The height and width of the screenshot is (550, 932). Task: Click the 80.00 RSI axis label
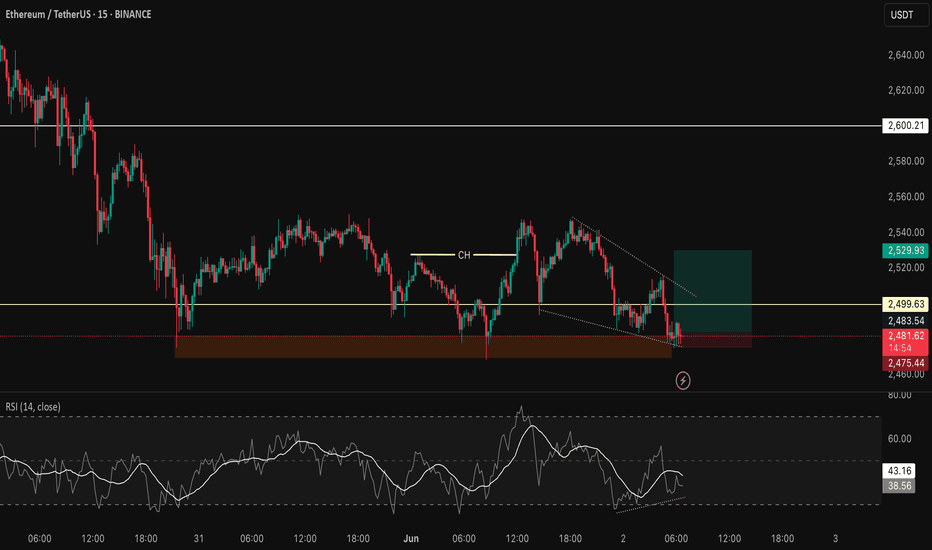click(x=899, y=395)
